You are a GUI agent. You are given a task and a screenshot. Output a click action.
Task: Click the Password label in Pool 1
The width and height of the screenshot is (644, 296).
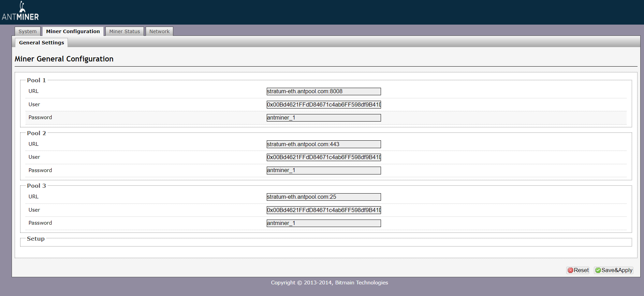[40, 117]
